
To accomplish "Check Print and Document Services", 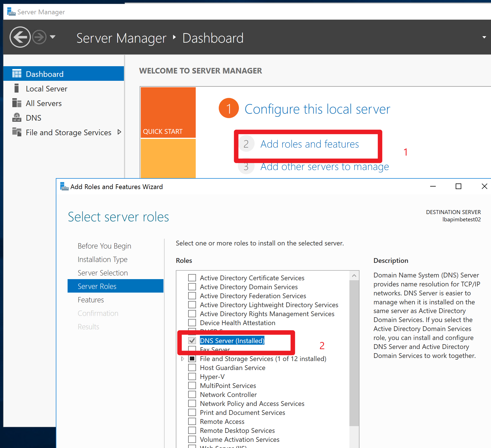I will tap(192, 412).
